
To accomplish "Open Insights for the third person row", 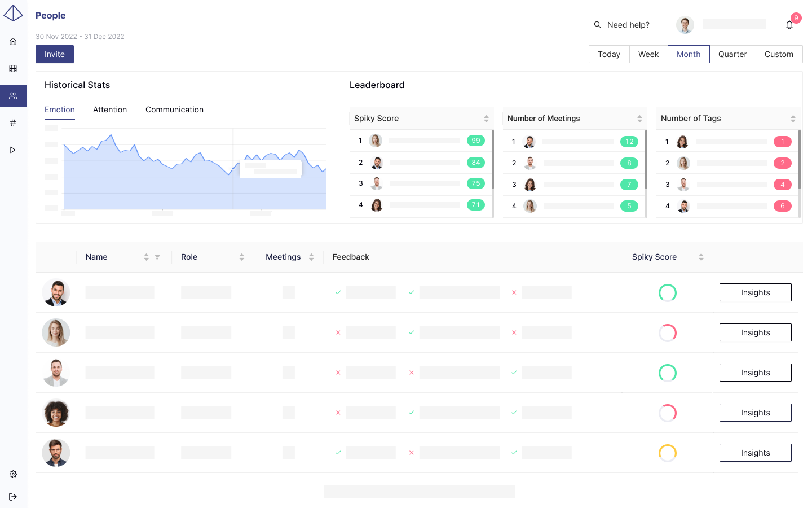I will (x=755, y=373).
